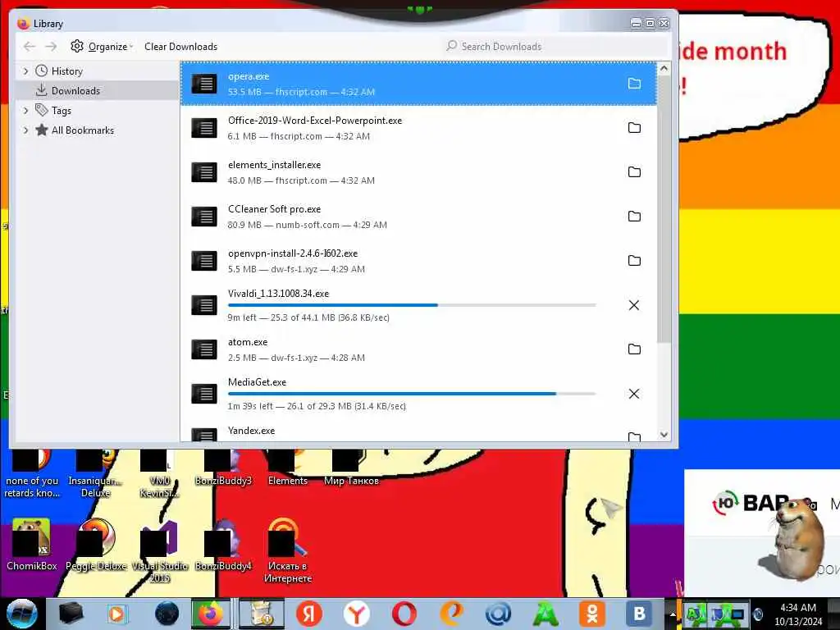Click the opera.exe file icon
The height and width of the screenshot is (630, 840).
coord(204,84)
